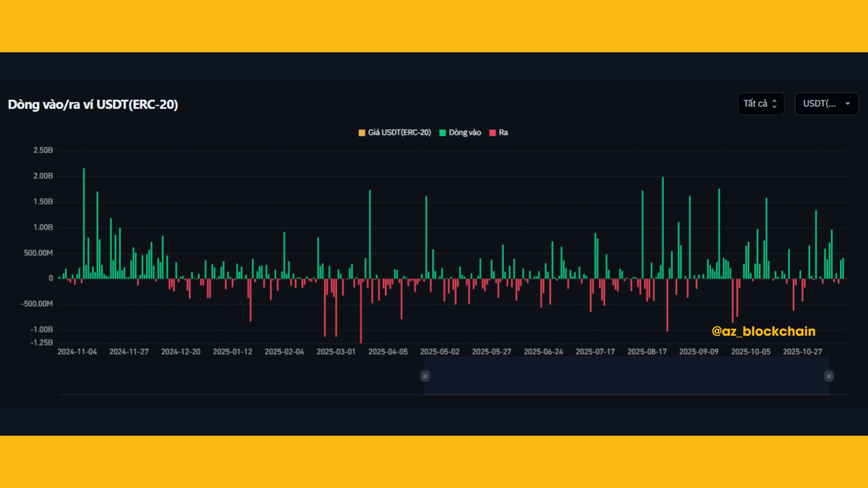Grab the left zoom range slider handle

point(425,376)
